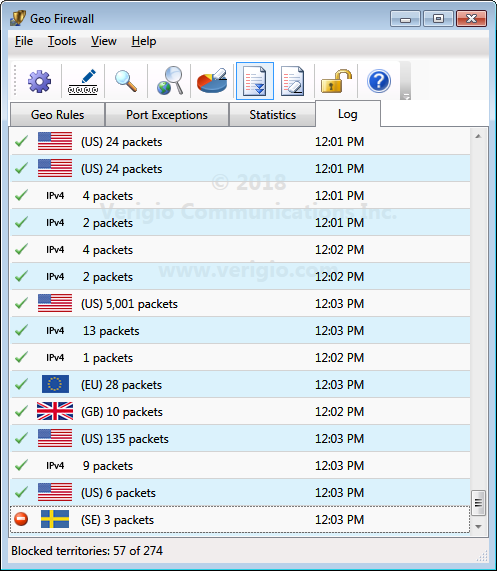Image resolution: width=497 pixels, height=571 pixels.
Task: Click the US flag in 5,001 packets row
Action: 55,303
